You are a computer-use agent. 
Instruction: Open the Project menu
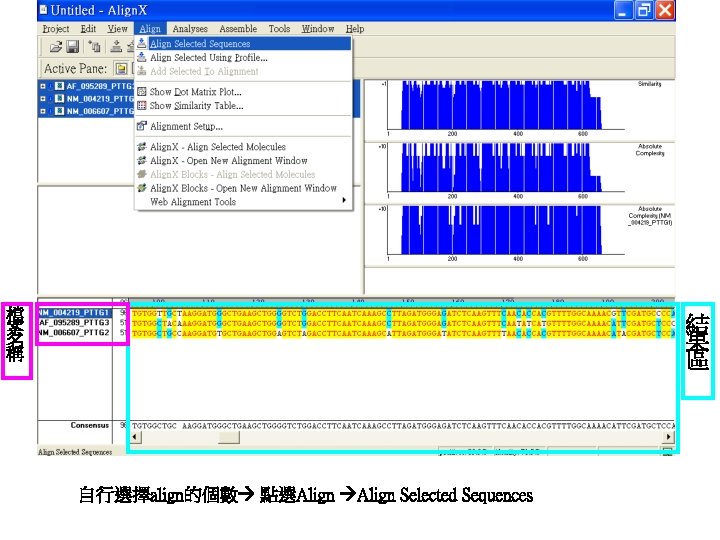coord(56,28)
